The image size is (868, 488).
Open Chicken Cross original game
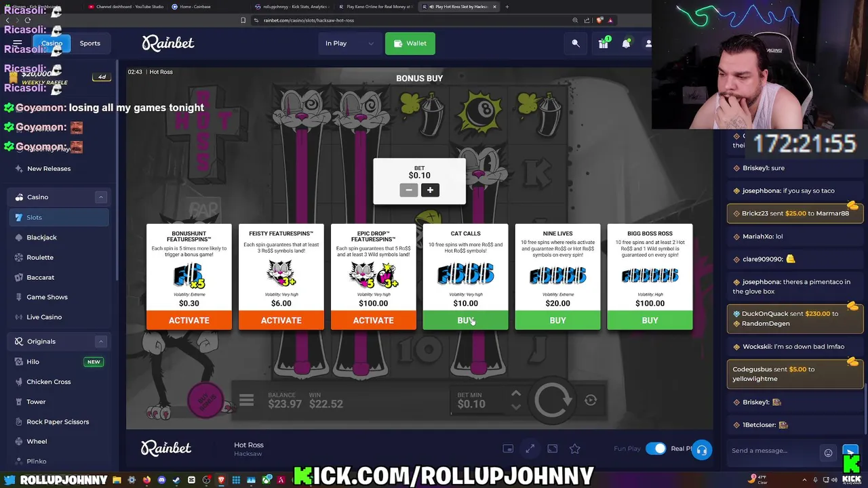coord(59,382)
